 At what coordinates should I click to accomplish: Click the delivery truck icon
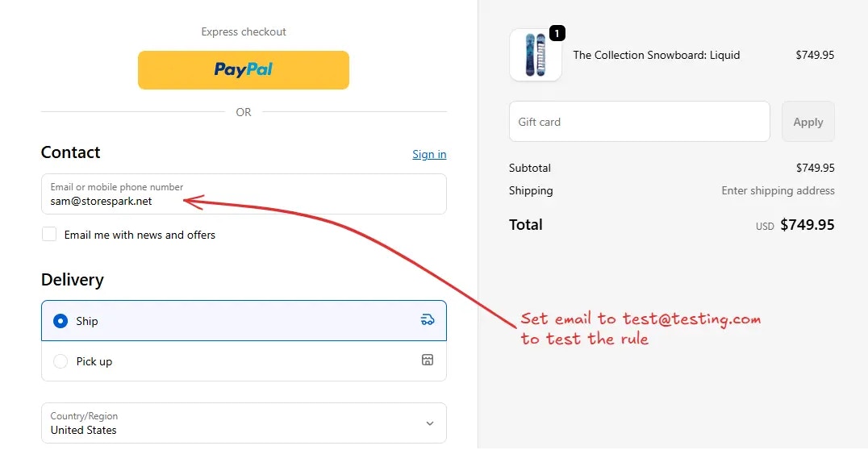[428, 320]
